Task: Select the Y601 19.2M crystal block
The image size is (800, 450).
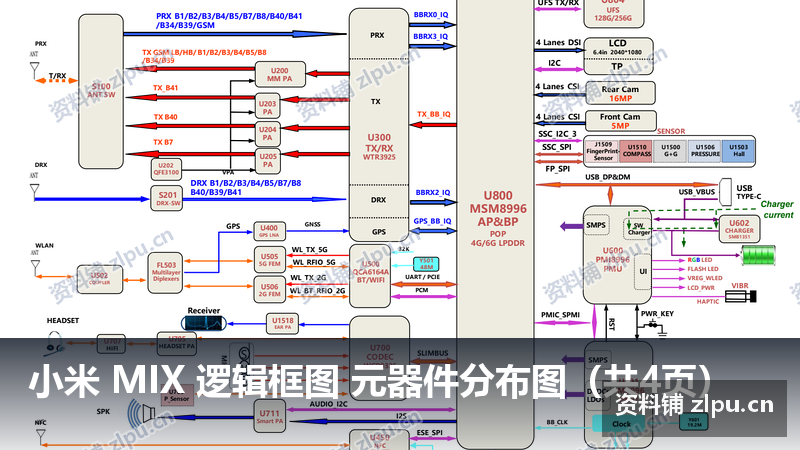Action: point(693,422)
